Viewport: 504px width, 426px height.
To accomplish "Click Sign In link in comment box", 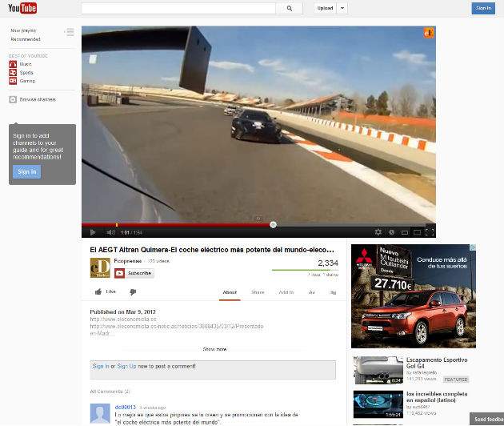I will [x=101, y=366].
